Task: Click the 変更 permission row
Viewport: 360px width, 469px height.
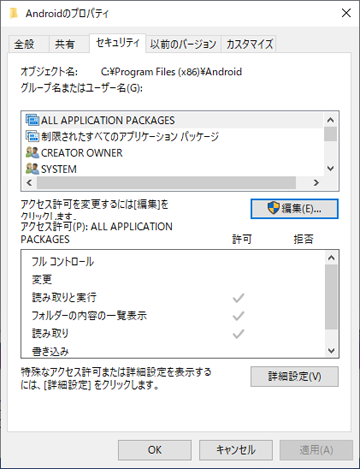Action: click(174, 279)
